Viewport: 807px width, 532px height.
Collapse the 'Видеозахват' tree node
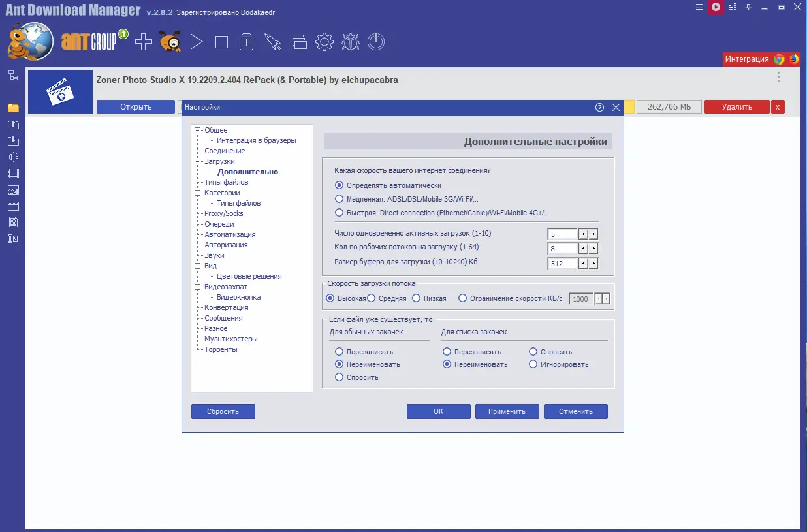coord(198,287)
